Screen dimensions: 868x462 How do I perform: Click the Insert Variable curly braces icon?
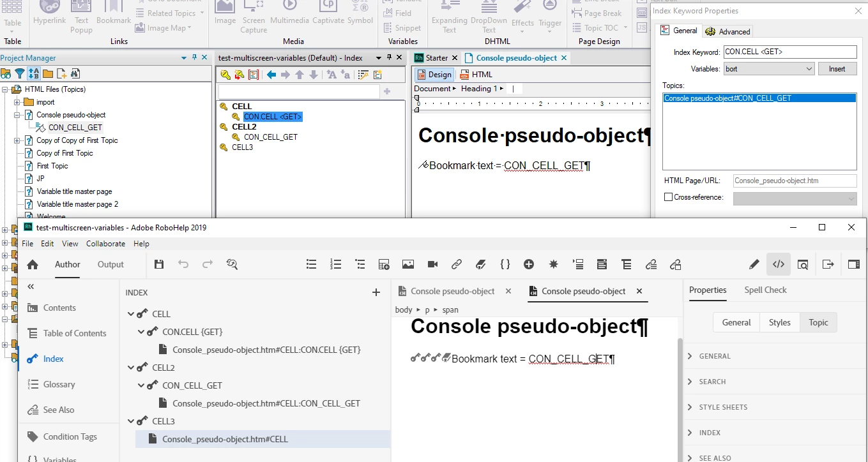[505, 264]
